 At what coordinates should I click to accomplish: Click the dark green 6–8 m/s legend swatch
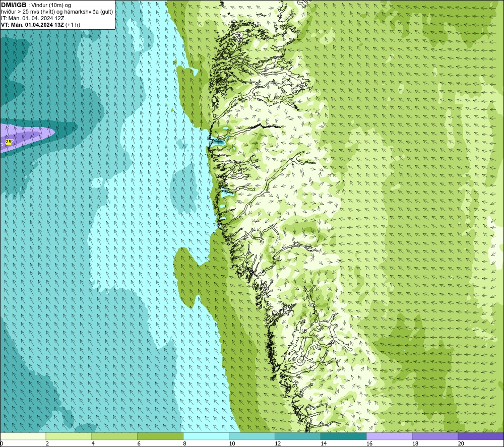click(160, 436)
